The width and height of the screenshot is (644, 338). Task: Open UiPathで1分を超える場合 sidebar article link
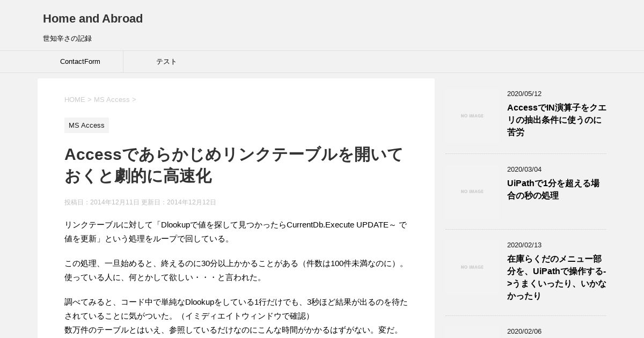click(x=553, y=189)
